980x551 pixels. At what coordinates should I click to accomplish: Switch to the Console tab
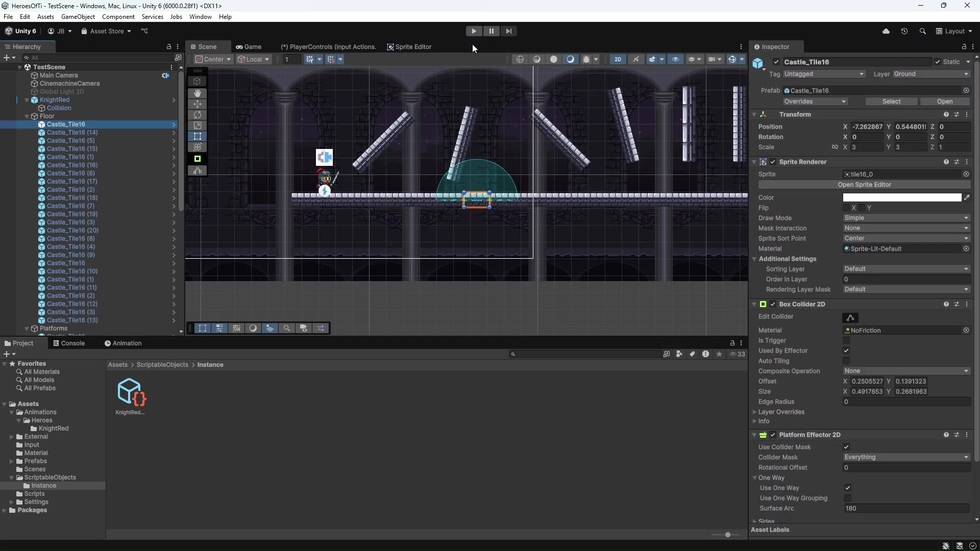pos(69,343)
